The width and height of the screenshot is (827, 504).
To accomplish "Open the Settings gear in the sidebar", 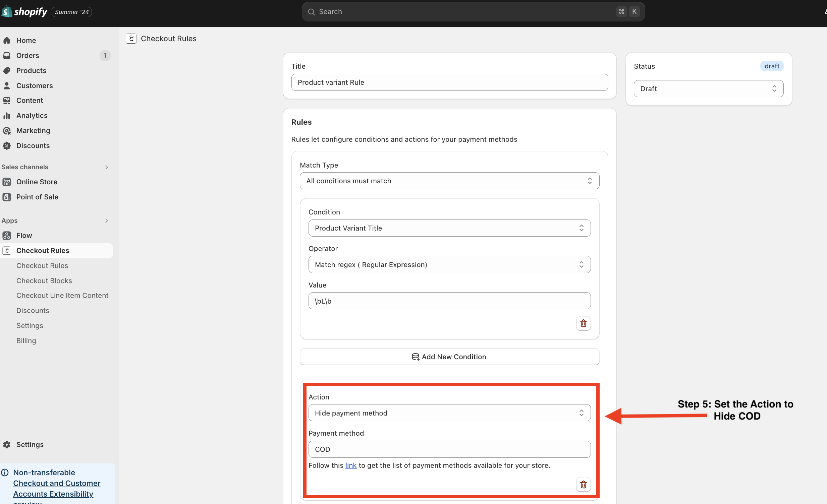I will click(7, 444).
